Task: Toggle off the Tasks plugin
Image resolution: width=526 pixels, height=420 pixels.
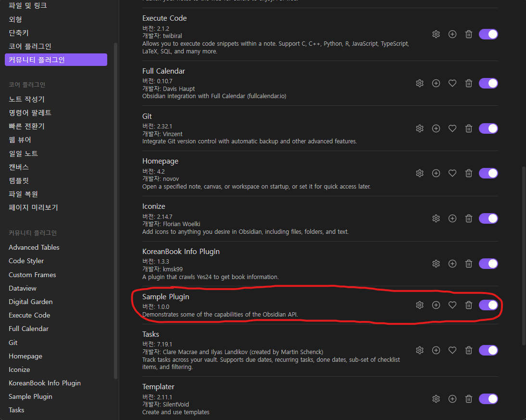Action: tap(488, 350)
